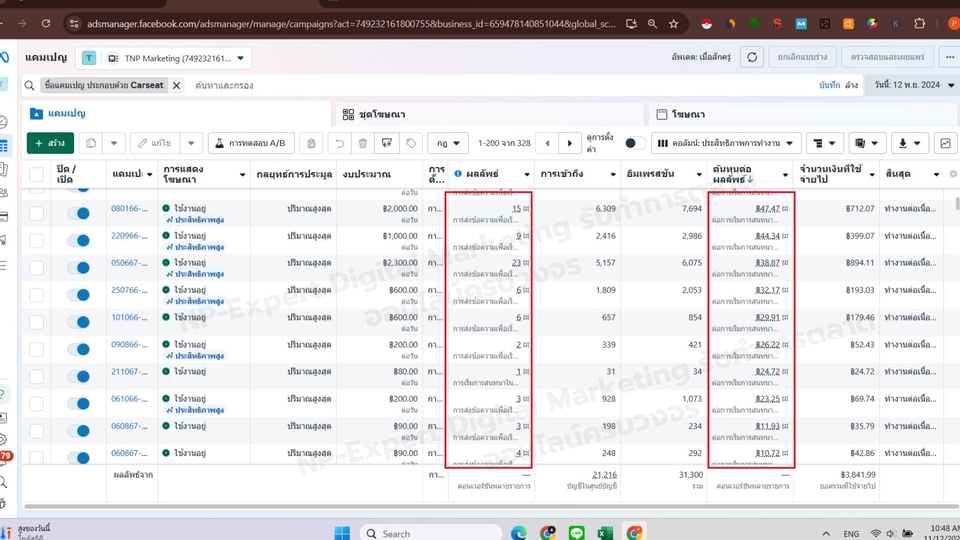Screen dimensions: 960x540
Task: Open Microsoft Edge from the taskbar
Action: click(x=519, y=533)
